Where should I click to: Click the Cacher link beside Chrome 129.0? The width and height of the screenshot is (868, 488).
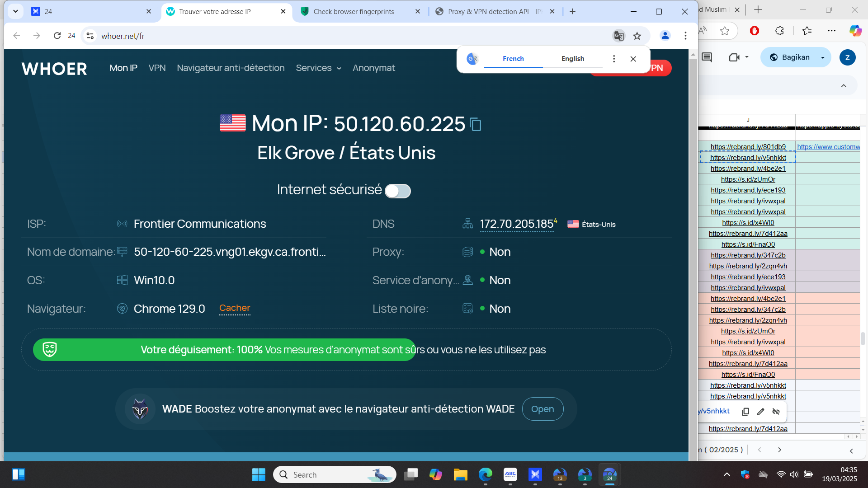tap(235, 308)
